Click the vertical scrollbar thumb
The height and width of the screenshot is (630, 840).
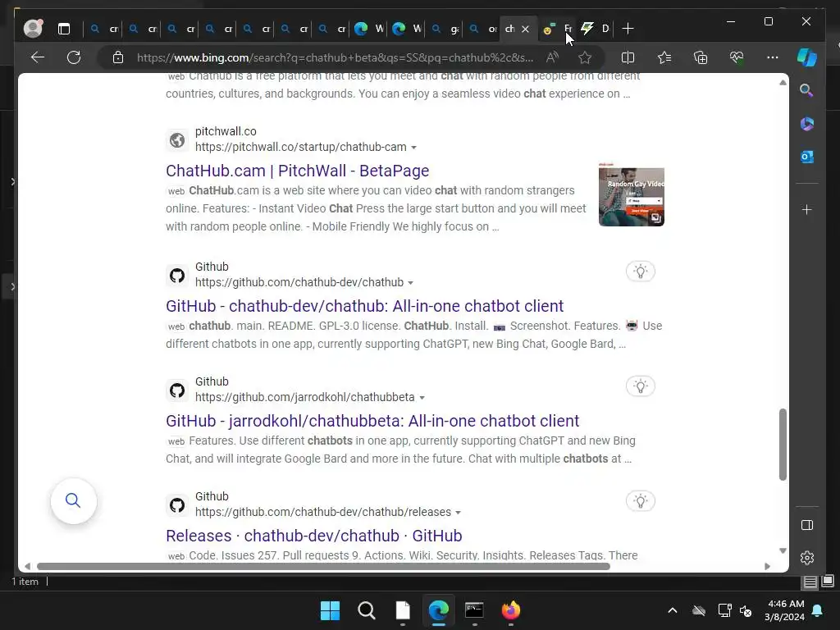coord(783,445)
